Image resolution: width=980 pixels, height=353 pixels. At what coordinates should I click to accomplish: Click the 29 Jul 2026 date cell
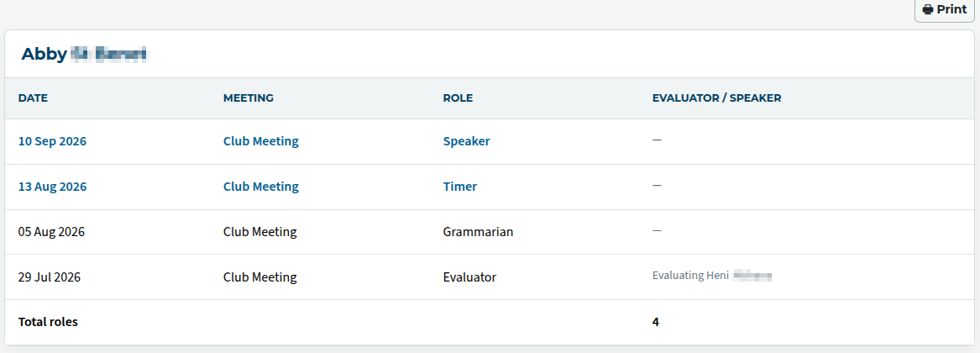[x=50, y=277]
